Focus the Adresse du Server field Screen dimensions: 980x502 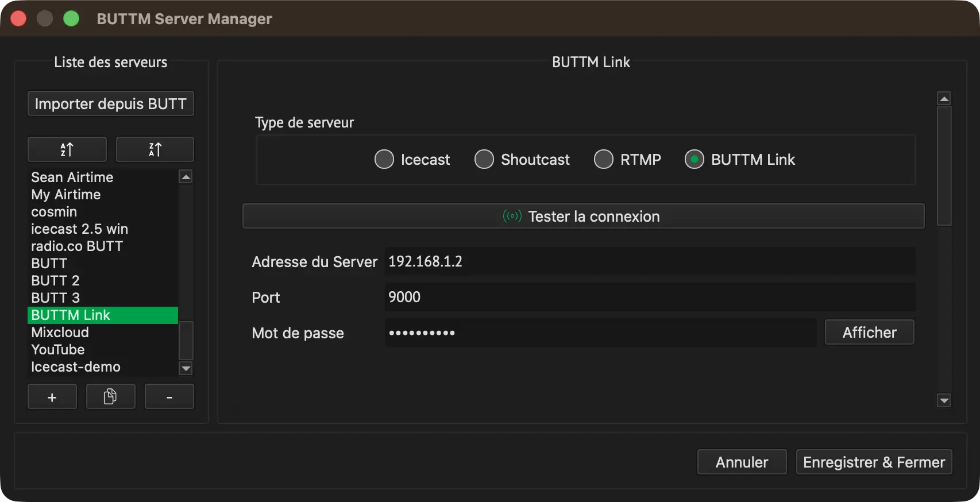[x=650, y=262]
